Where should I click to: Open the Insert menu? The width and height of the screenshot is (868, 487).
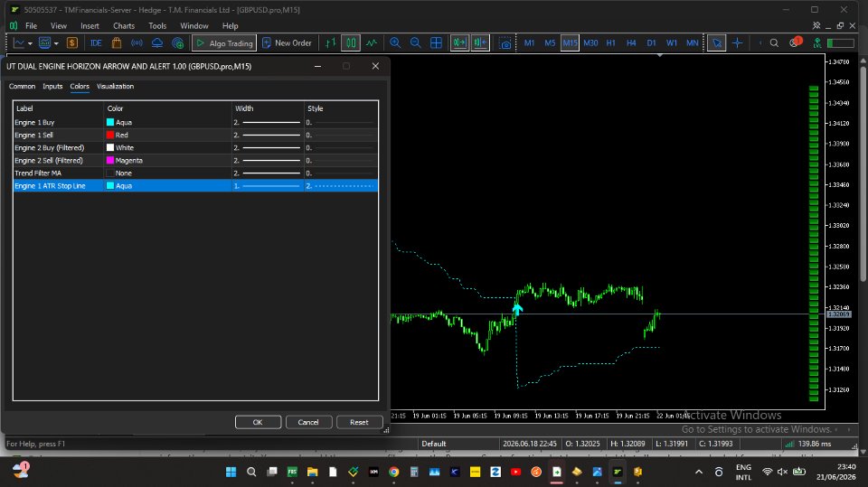[x=90, y=25]
